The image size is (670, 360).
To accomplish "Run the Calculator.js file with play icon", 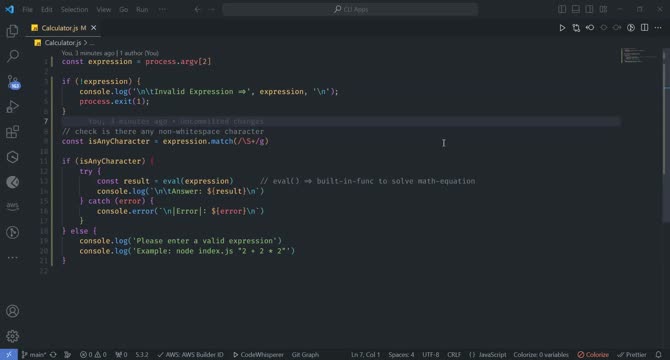I will click(562, 28).
